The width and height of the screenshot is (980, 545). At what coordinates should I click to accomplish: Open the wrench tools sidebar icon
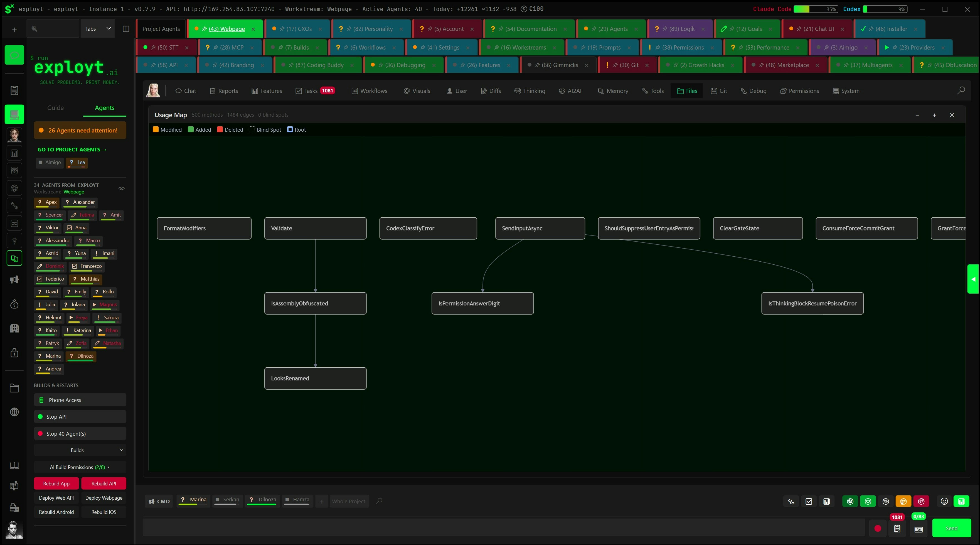pos(14,205)
